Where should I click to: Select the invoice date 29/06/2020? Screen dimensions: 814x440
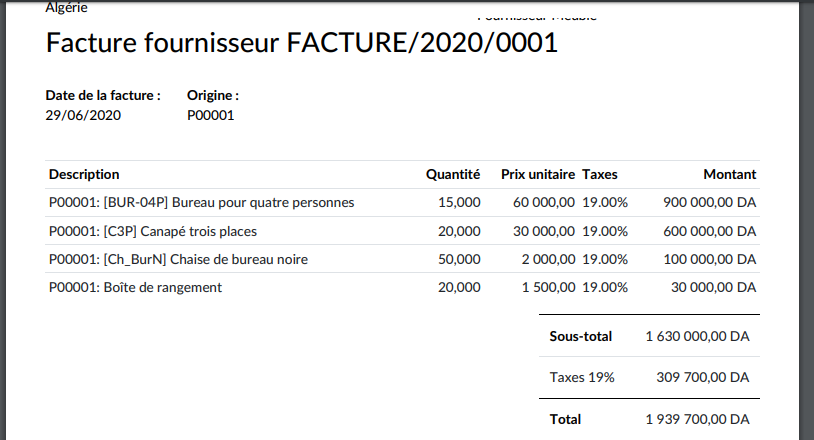(x=83, y=115)
